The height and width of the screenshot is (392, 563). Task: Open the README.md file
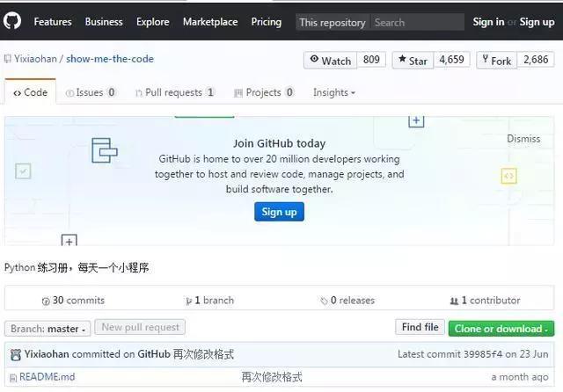pyautogui.click(x=47, y=377)
